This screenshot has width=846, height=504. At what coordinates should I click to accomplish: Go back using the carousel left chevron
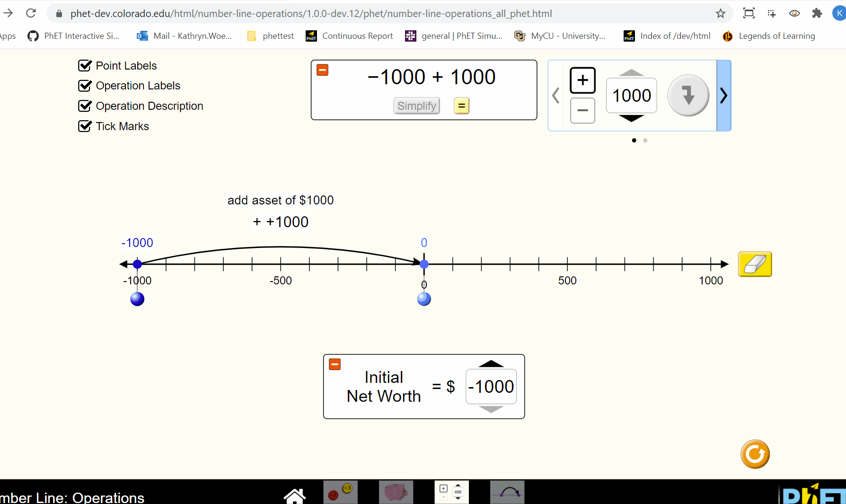tap(556, 96)
